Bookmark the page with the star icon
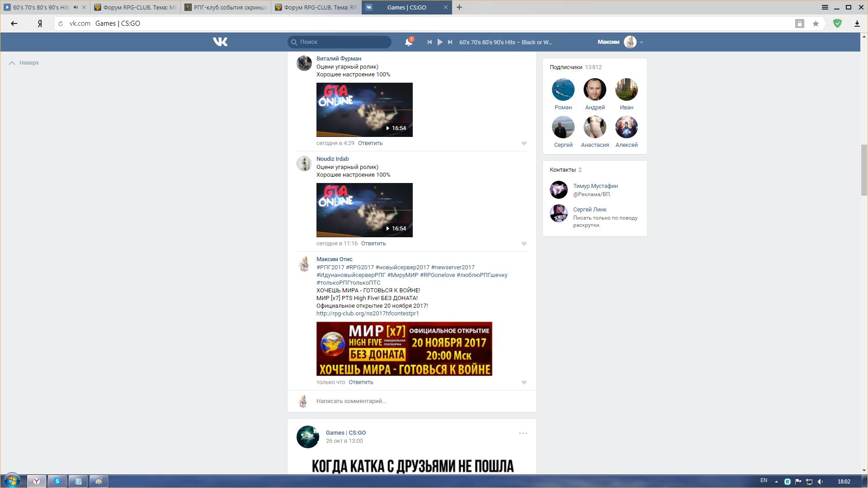Viewport: 868px width, 488px height. (816, 23)
